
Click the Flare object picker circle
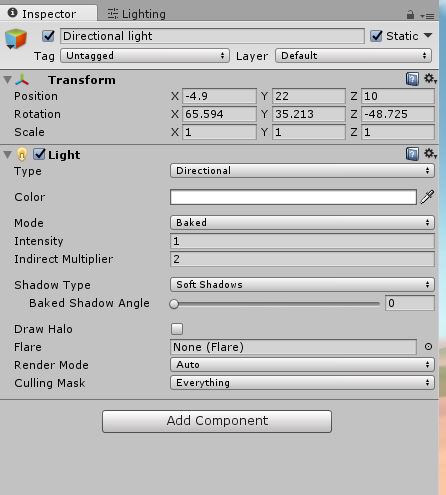click(428, 347)
